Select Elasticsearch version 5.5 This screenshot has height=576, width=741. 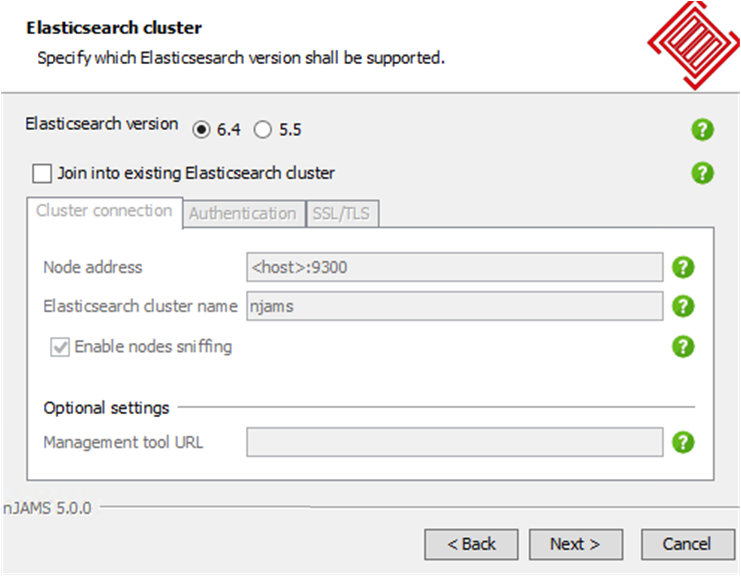[263, 129]
